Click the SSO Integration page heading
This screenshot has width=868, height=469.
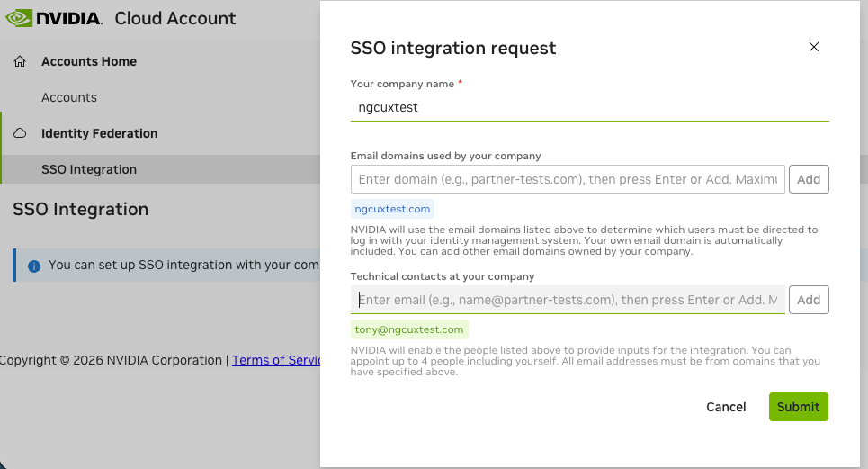pyautogui.click(x=81, y=210)
